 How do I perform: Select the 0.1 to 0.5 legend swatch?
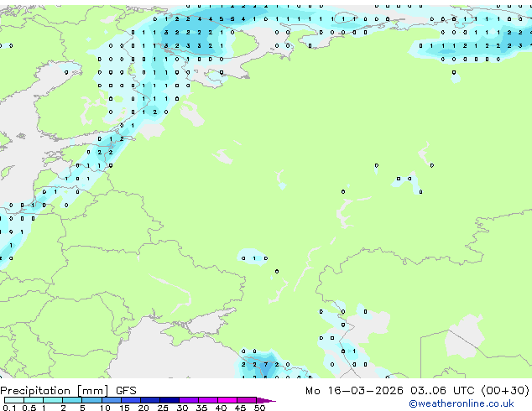tap(14, 400)
